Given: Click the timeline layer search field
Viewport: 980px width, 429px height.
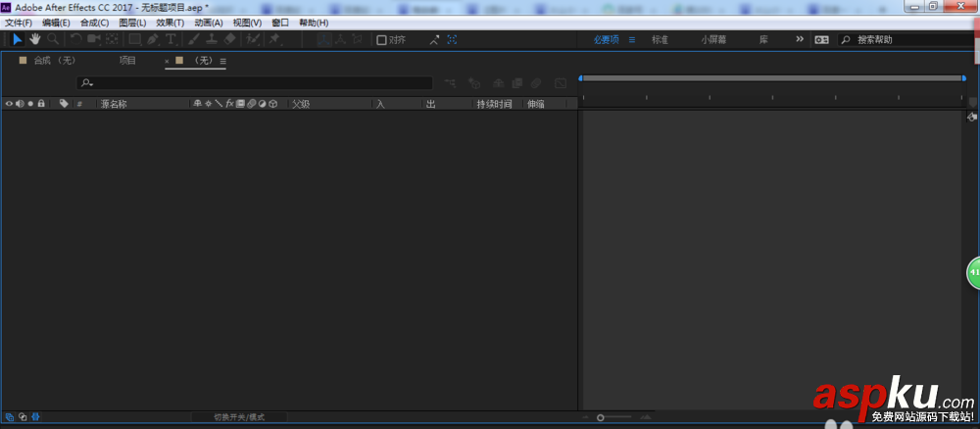Looking at the screenshot, I should (255, 82).
